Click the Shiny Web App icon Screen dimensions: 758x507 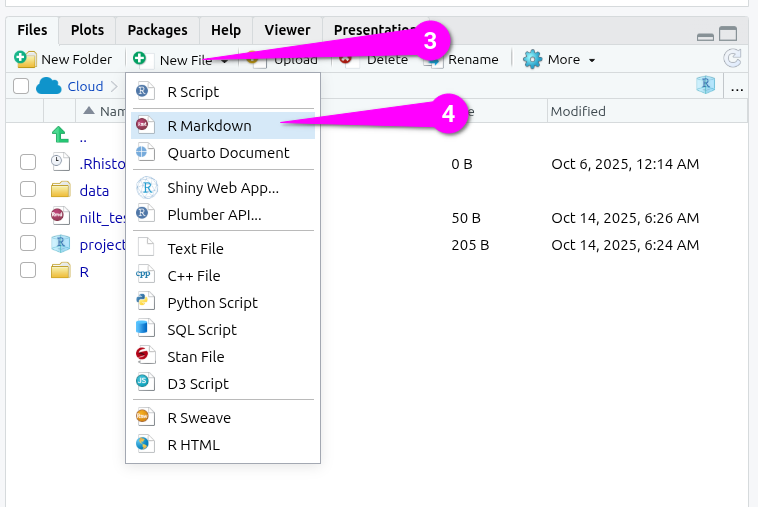(147, 188)
